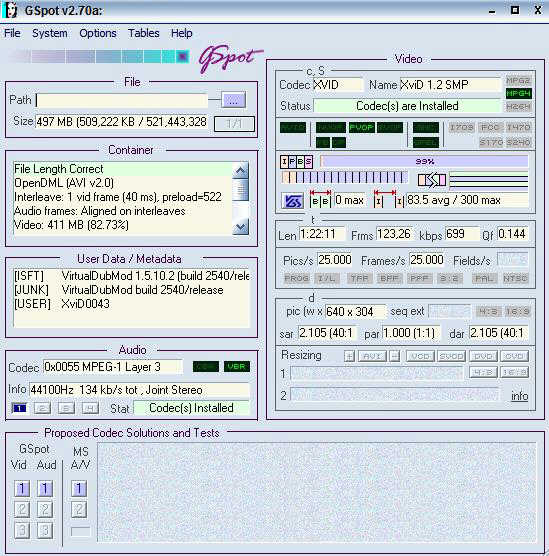Open the Tables menu
This screenshot has height=556, width=549.
[144, 33]
